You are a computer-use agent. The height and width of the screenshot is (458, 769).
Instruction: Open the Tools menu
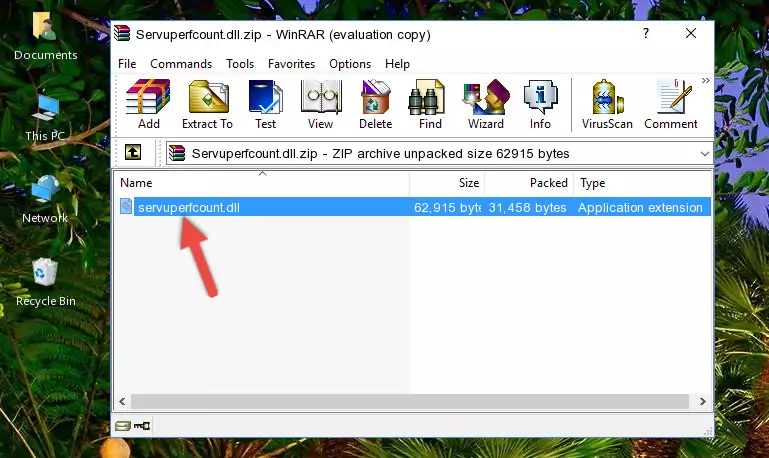tap(240, 64)
